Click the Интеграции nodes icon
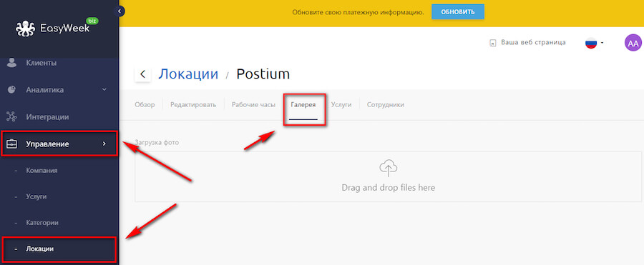This screenshot has height=265, width=644. click(11, 117)
